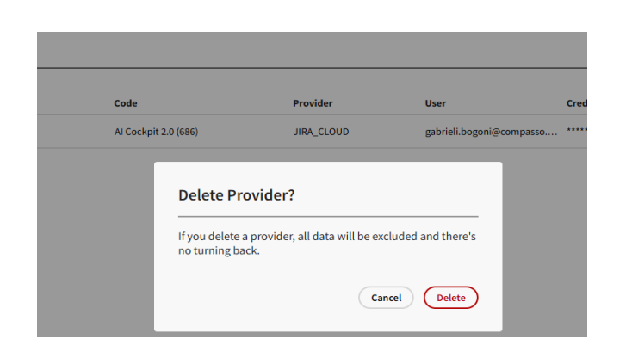
Task: Select the AI Cockpit 2.0 (686) cell
Action: [x=157, y=132]
